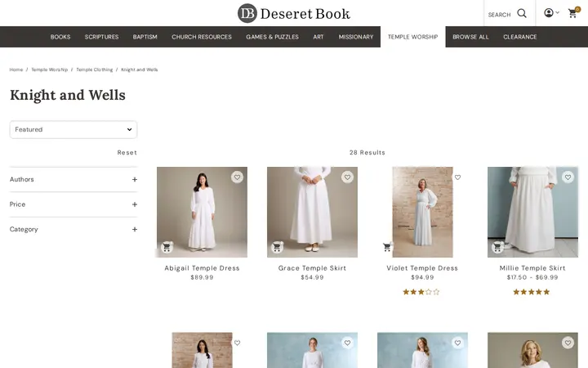Click the 28 Results text

367,152
